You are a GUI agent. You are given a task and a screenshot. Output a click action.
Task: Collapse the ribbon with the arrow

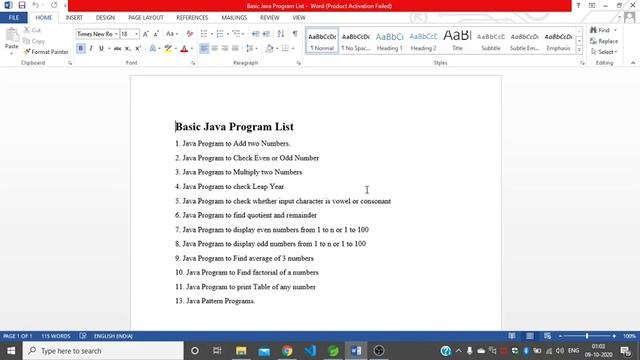tap(633, 63)
